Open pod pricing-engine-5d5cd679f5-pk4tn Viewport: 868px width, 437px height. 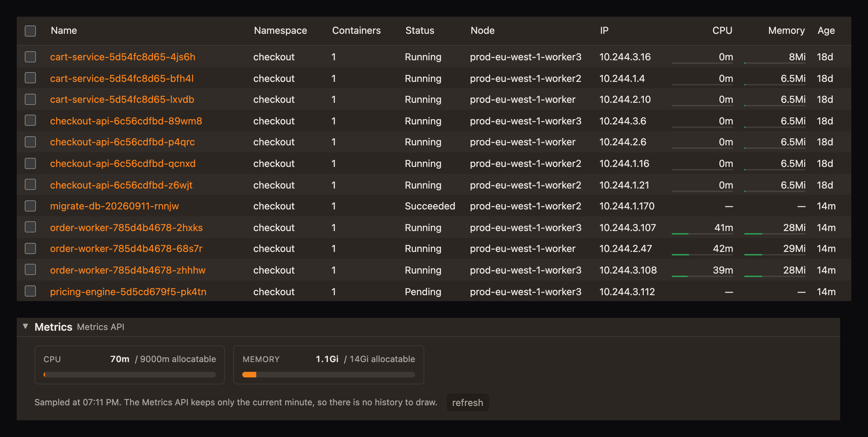point(128,292)
